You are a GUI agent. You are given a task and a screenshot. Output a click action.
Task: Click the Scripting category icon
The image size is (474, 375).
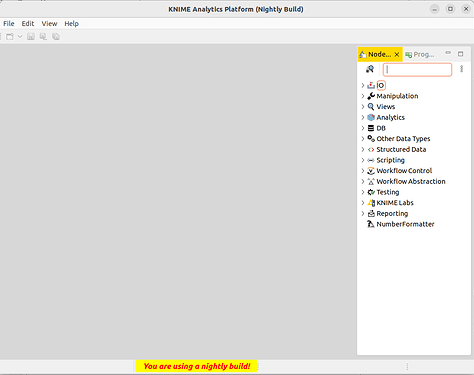pos(371,160)
